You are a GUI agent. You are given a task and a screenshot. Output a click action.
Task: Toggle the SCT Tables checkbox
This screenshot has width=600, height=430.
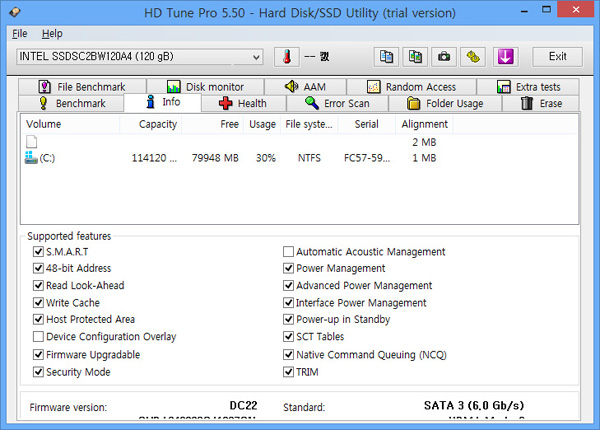(x=288, y=336)
